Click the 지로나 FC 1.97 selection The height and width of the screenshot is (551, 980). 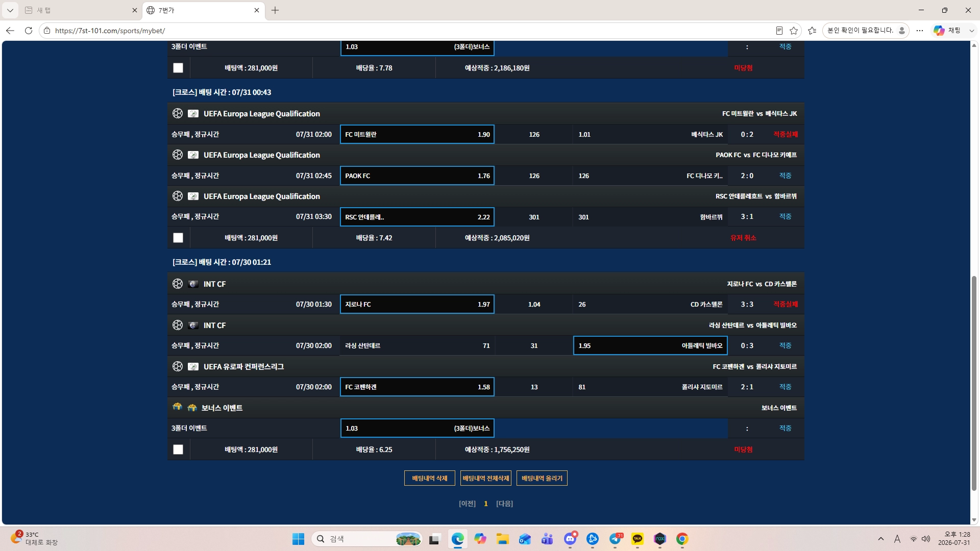[417, 304]
